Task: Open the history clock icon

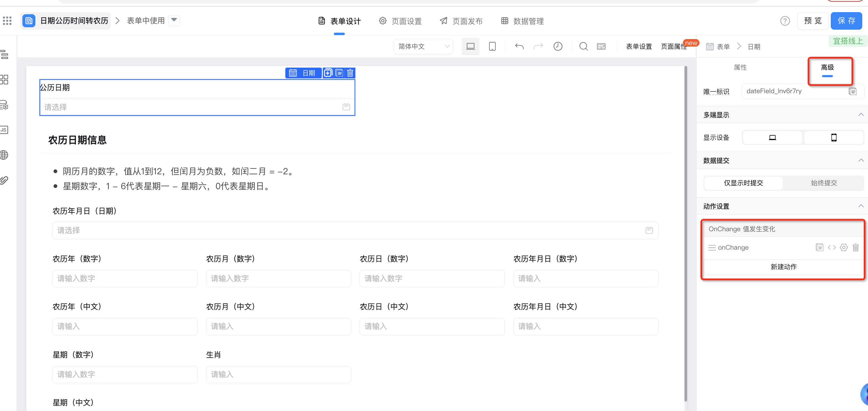Action: [558, 47]
